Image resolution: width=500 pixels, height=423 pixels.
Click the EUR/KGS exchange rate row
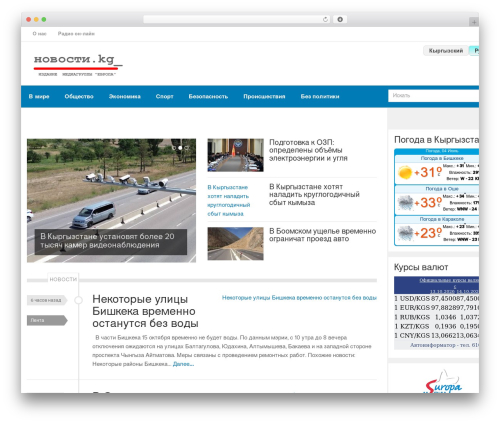click(x=436, y=308)
